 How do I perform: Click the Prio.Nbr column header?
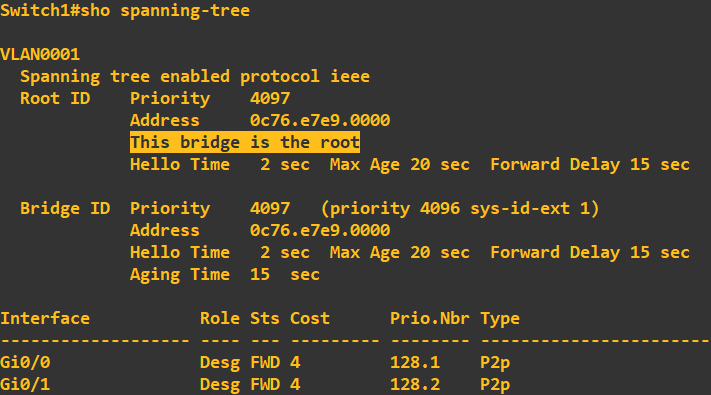click(x=429, y=318)
